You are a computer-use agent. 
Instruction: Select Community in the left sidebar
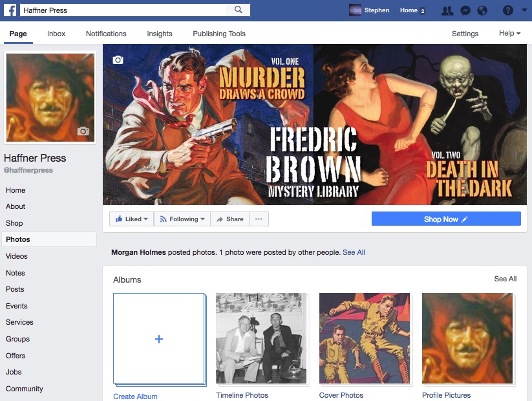pos(25,389)
